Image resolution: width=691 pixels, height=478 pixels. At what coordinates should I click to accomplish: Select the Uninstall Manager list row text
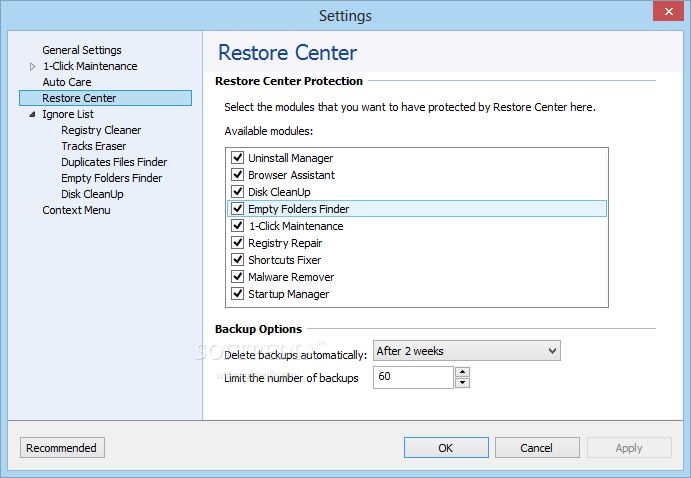(x=290, y=158)
